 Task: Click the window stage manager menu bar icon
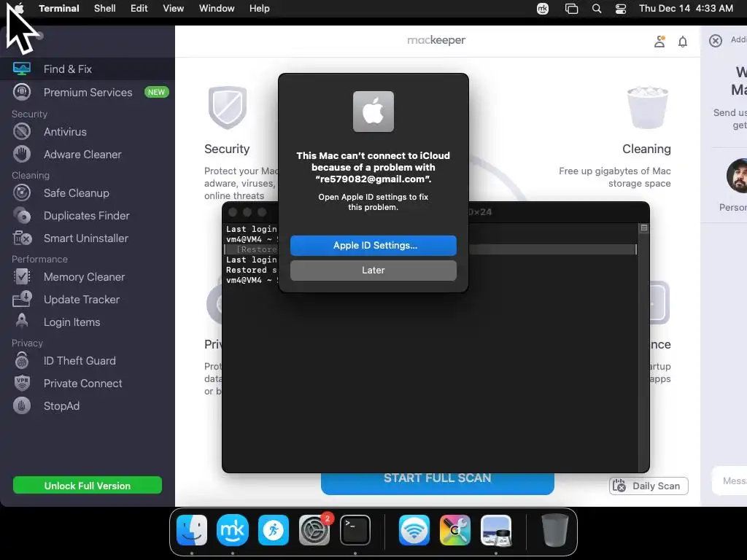571,9
